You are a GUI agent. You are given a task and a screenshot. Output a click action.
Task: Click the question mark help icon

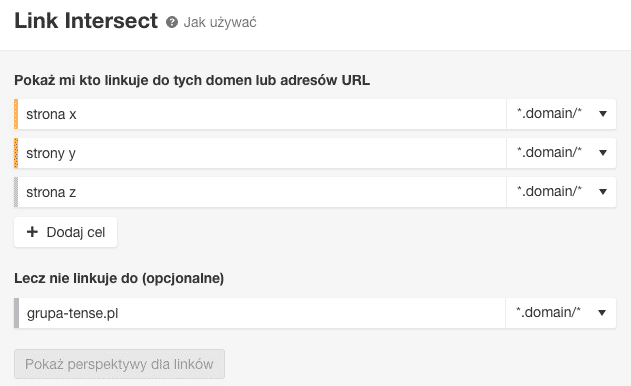pos(172,22)
